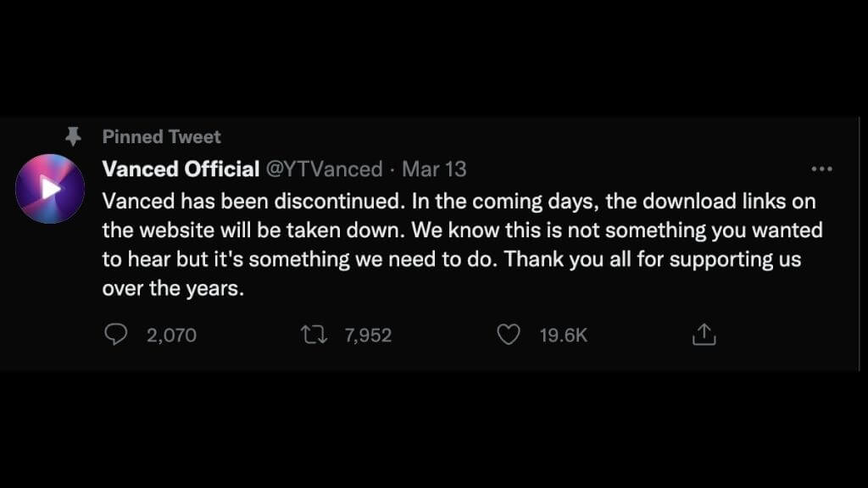868x488 pixels.
Task: Retweet the Vanced discontinuation tweet
Action: [314, 335]
